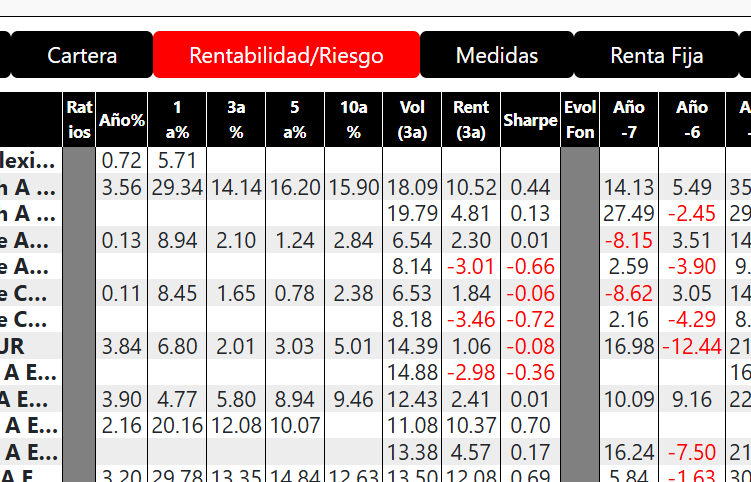Click the 18.09 volatility cell

pyautogui.click(x=412, y=187)
